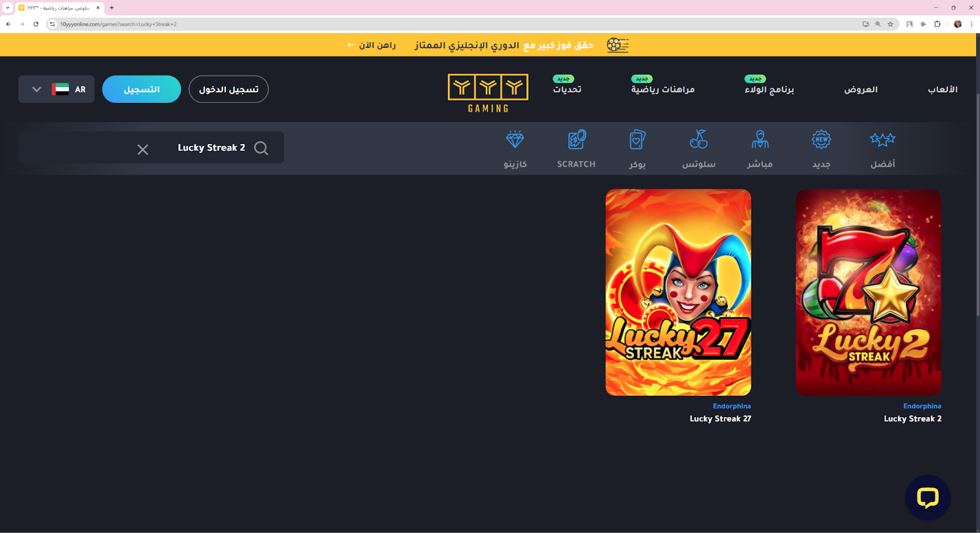This screenshot has width=980, height=533.
Task: Open the Lucky Streak 27 game thumbnail
Action: click(678, 292)
